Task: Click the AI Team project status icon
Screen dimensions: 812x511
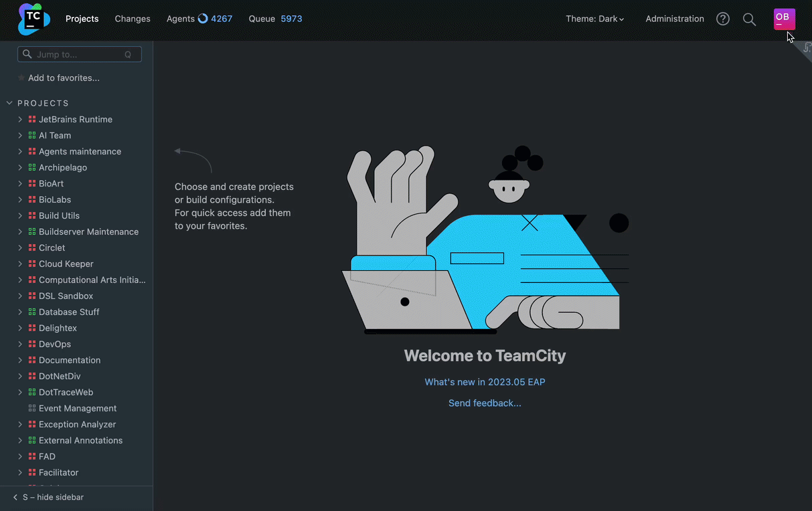Action: tap(32, 136)
